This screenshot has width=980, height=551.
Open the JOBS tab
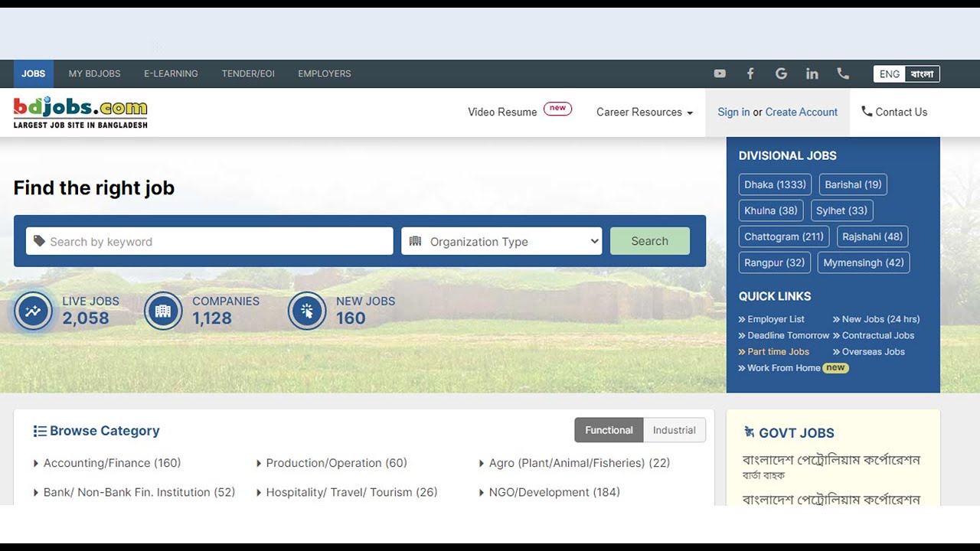click(33, 73)
